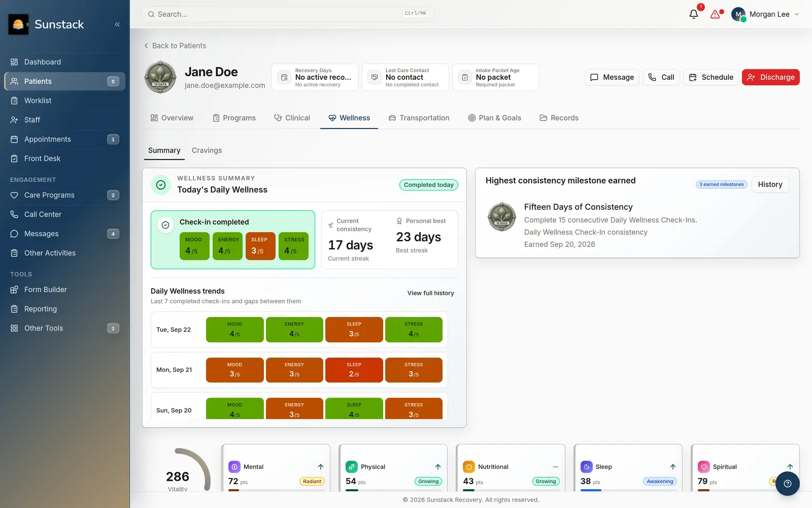Click the Recovery Days card icon
The image size is (812, 508).
(x=284, y=77)
